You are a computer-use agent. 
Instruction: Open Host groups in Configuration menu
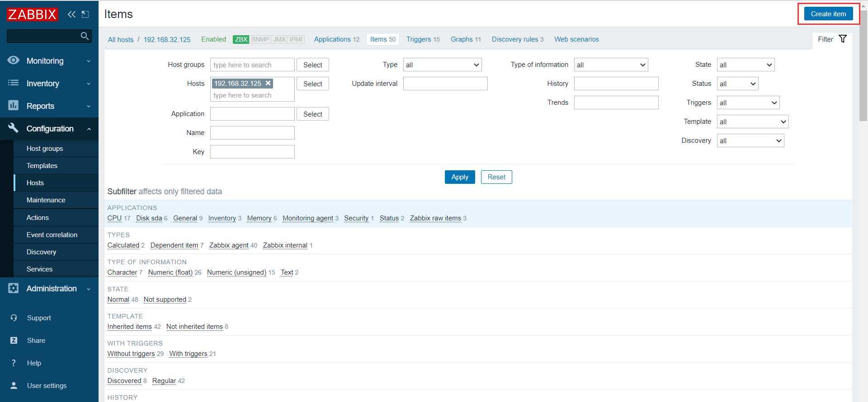[x=56, y=148]
